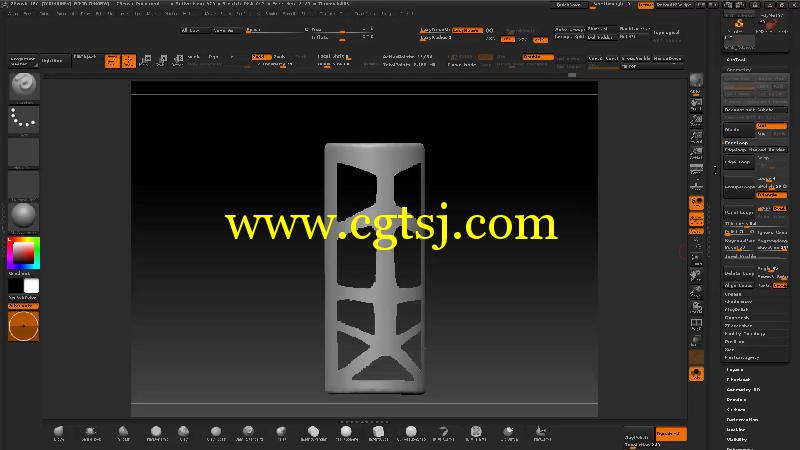Click the right shelf Move view icon
800x450 pixels.
click(x=696, y=276)
